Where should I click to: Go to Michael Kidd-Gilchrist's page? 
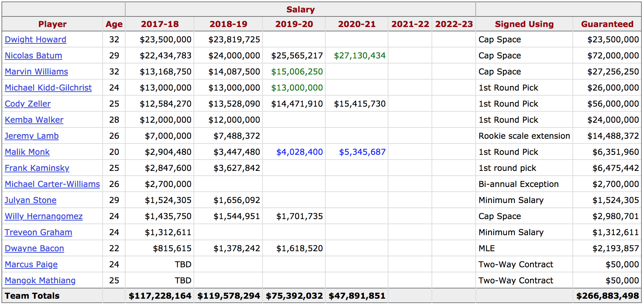coord(48,88)
